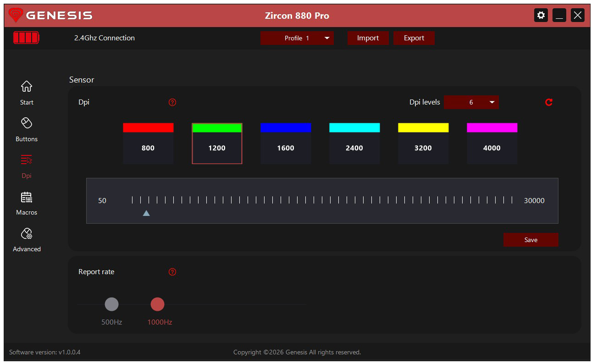
Task: Click the Export button
Action: point(414,38)
